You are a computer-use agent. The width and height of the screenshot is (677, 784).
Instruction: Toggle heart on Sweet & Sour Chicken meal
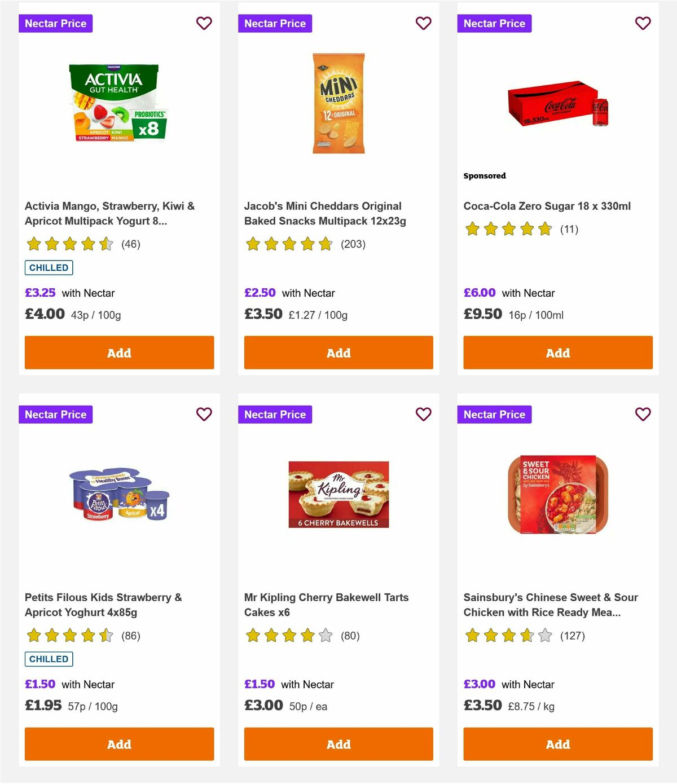[x=643, y=414]
